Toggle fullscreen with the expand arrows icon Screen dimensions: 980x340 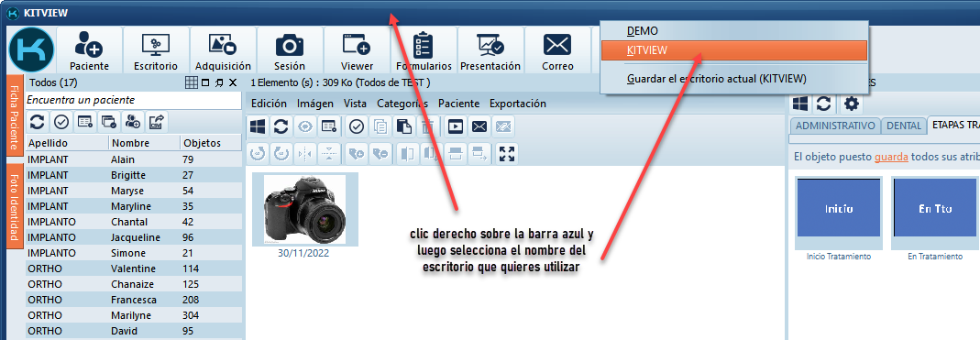507,154
